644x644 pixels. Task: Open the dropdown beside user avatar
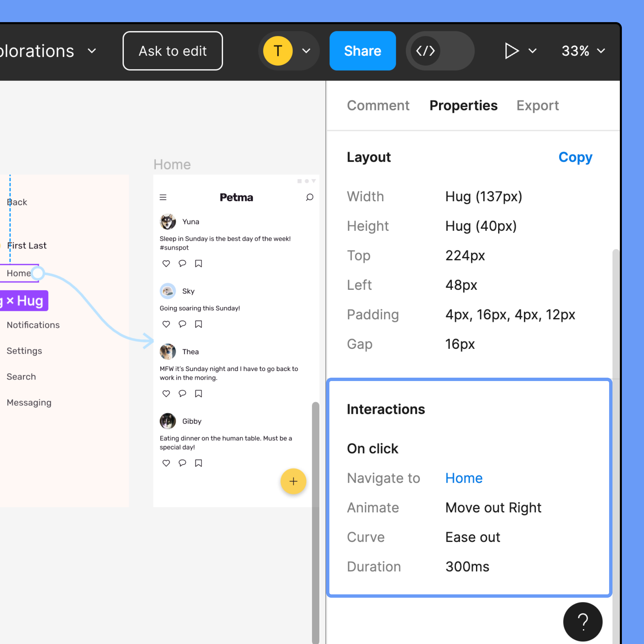coord(306,51)
